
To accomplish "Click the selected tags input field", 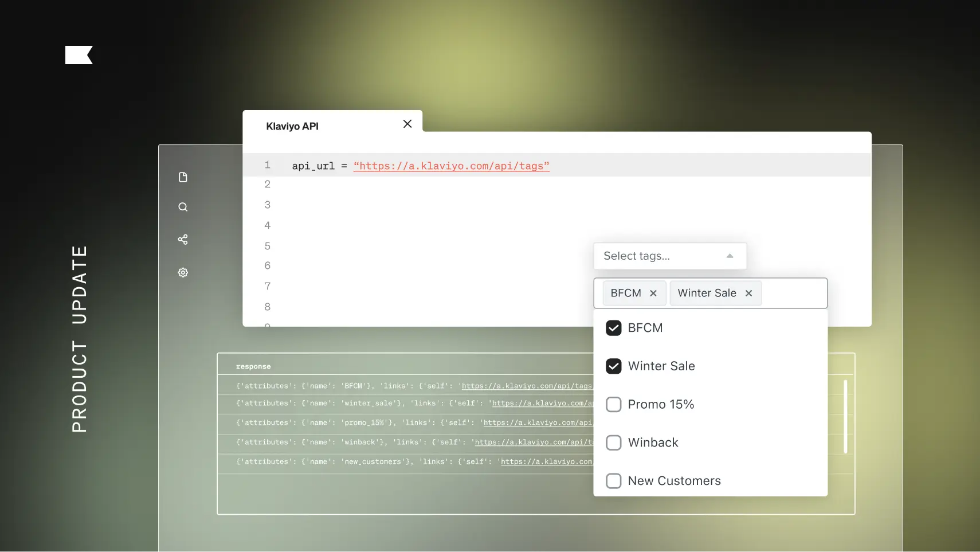I will [711, 293].
